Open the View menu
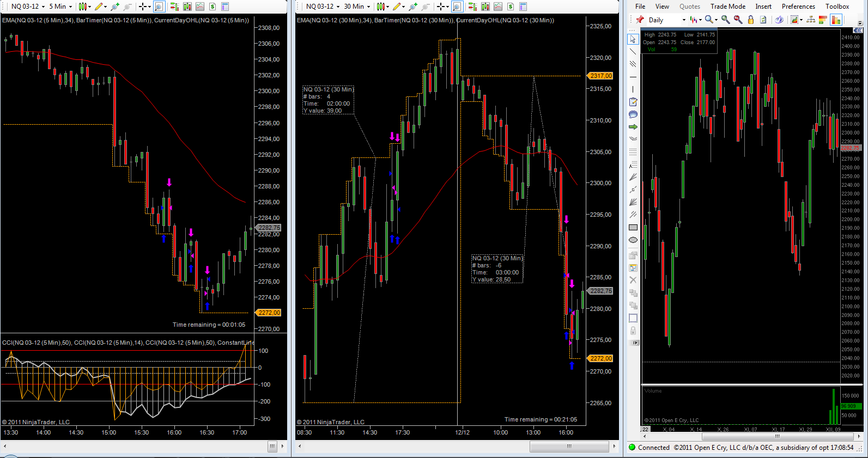Viewport: 868px width, 458px height. (x=662, y=7)
